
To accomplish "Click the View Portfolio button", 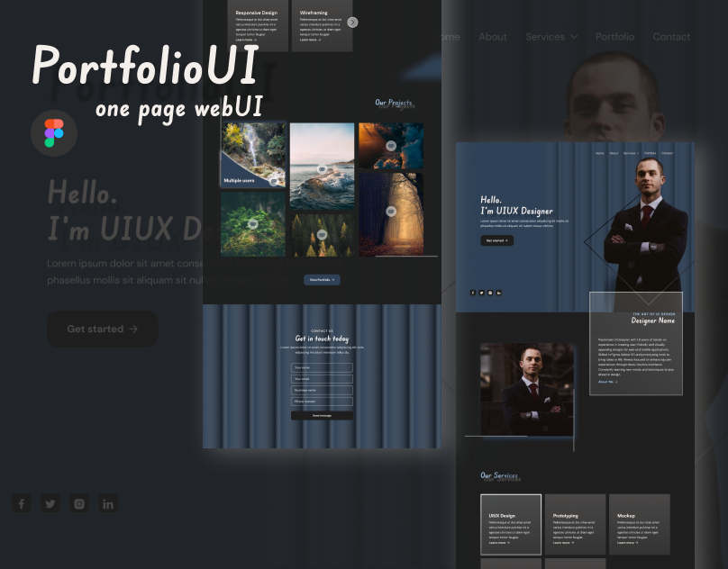I will click(x=323, y=280).
